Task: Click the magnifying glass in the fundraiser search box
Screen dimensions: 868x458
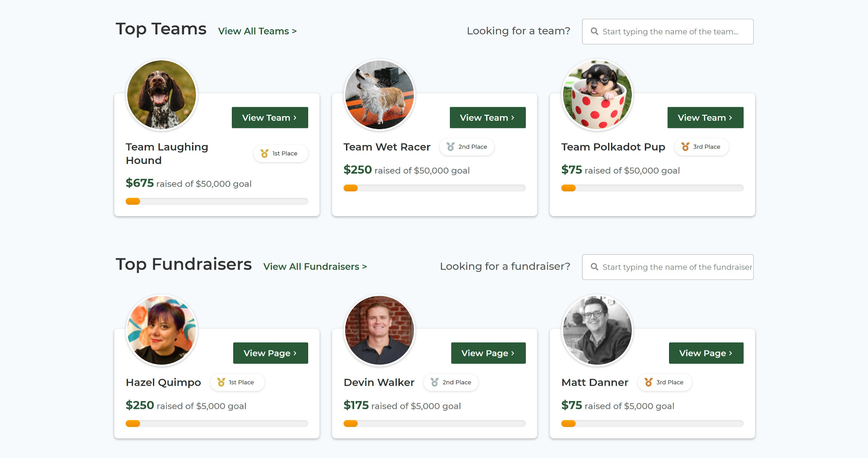Action: [594, 267]
